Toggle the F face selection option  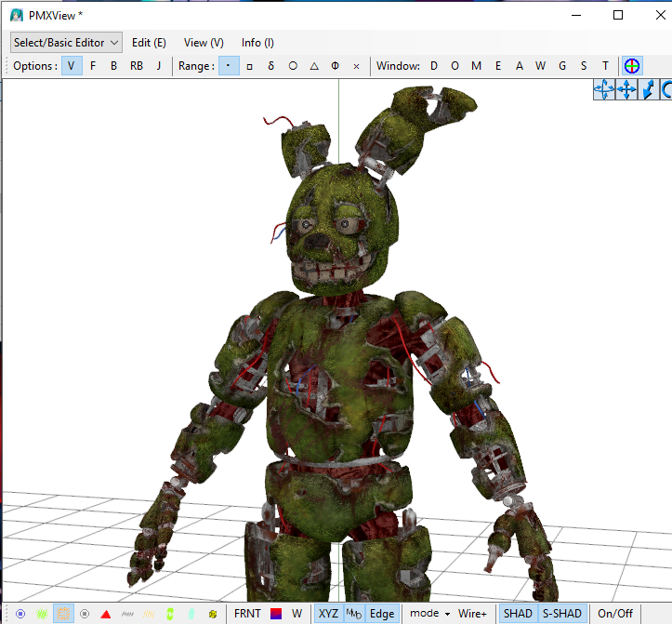click(93, 66)
